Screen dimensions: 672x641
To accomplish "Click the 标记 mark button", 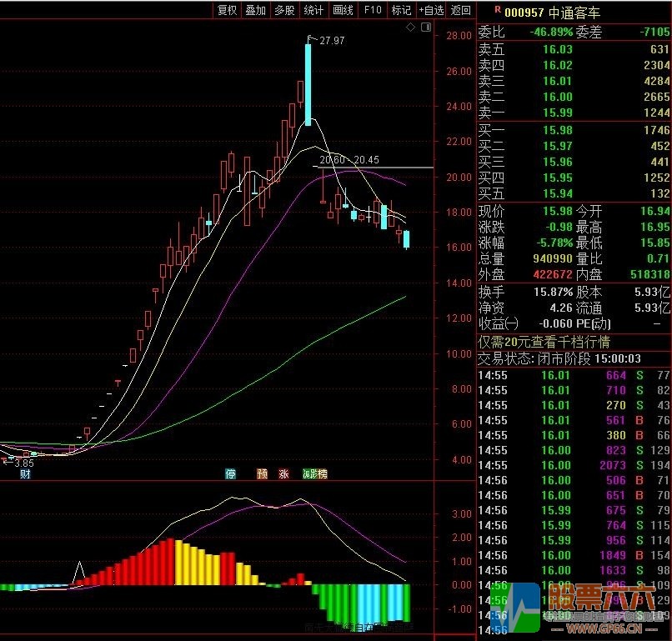I will click(x=402, y=10).
